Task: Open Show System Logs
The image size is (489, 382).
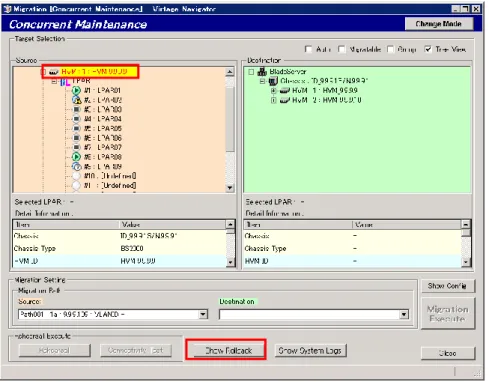Action: tap(310, 351)
